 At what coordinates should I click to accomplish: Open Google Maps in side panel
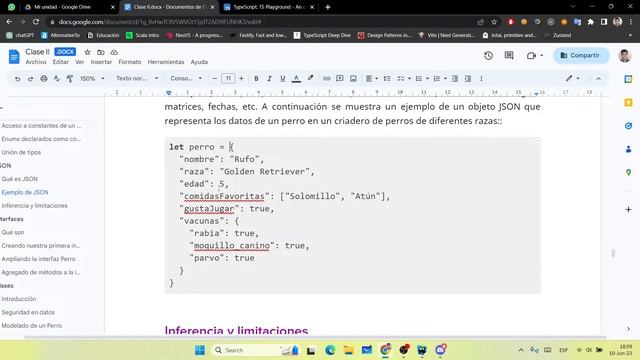pos(628,173)
